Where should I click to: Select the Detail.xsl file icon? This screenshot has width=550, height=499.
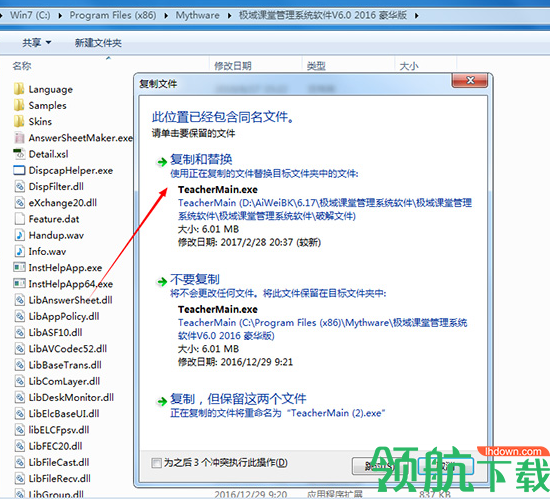tap(19, 154)
